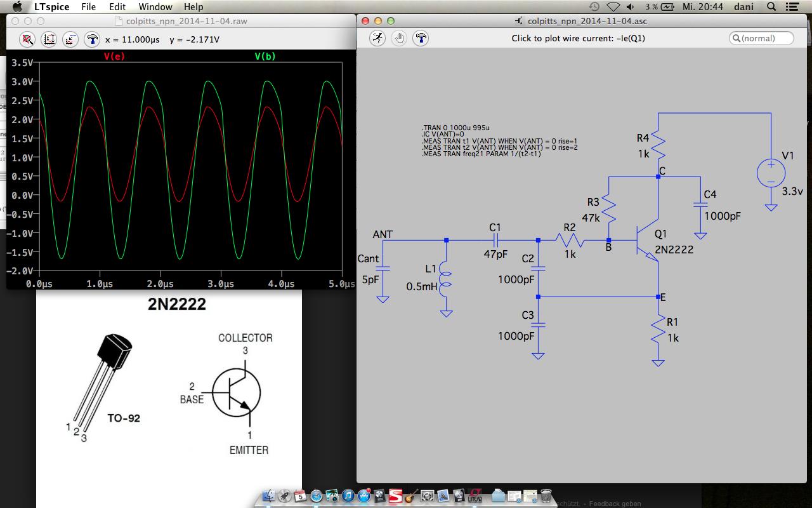Click the Run simulation icon in schematic toolbar

pos(378,38)
